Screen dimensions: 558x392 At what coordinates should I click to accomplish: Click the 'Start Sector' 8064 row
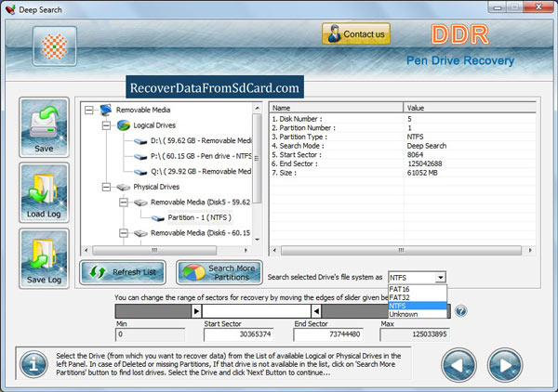(x=403, y=155)
